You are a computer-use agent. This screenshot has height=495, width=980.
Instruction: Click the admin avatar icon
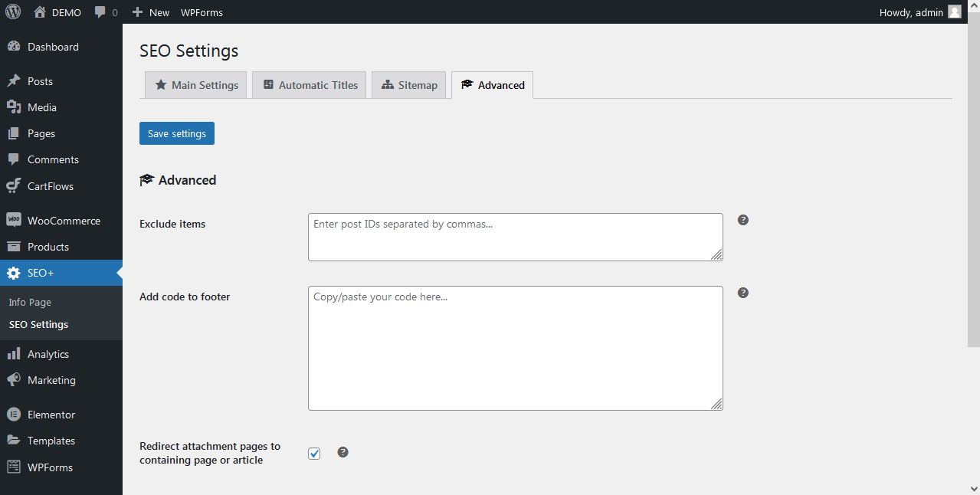[954, 12]
